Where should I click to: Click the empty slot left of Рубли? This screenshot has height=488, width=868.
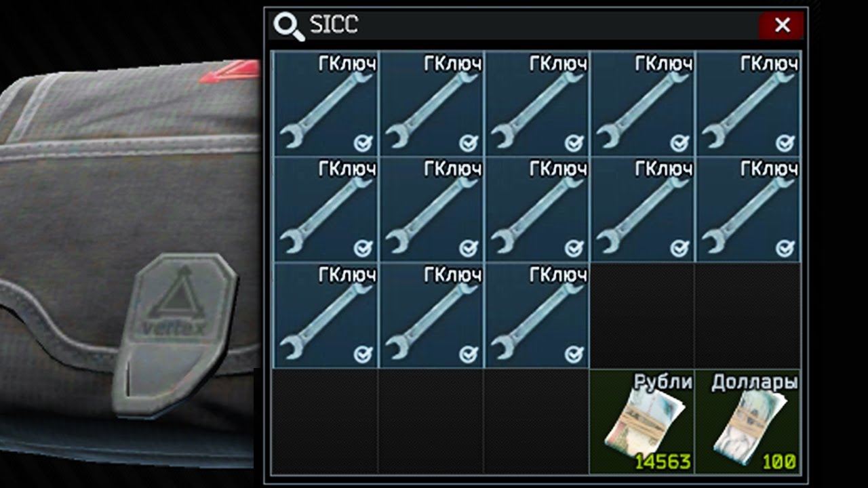pos(536,421)
